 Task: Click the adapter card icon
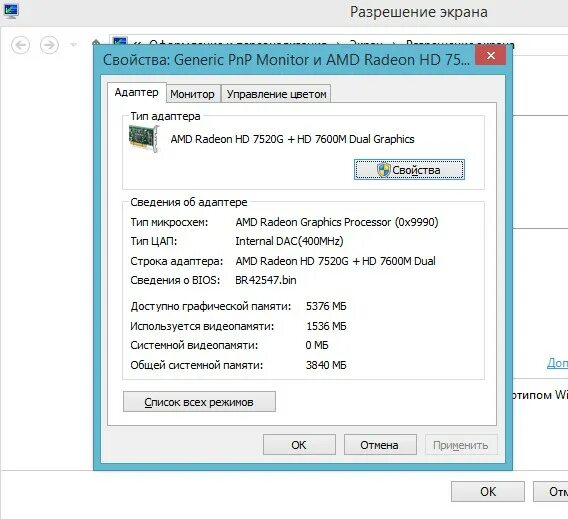(x=144, y=138)
